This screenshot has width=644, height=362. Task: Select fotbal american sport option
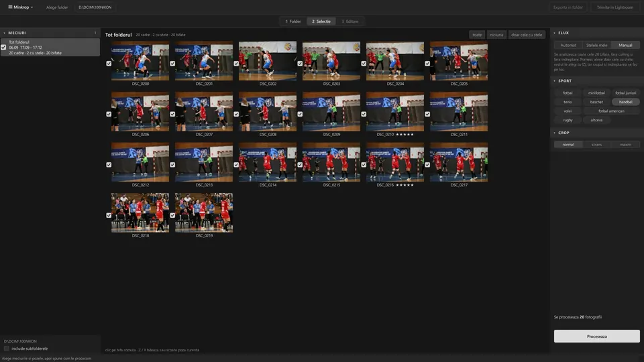(611, 111)
